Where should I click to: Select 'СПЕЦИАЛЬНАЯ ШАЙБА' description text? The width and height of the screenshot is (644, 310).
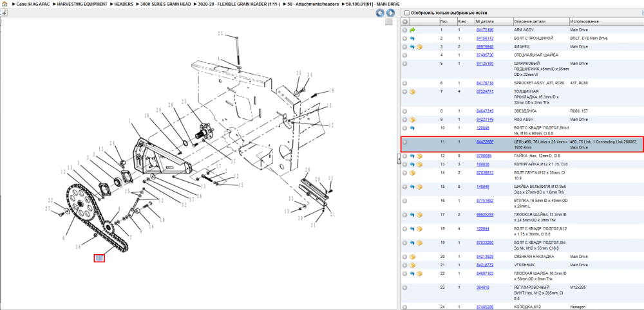click(x=536, y=55)
